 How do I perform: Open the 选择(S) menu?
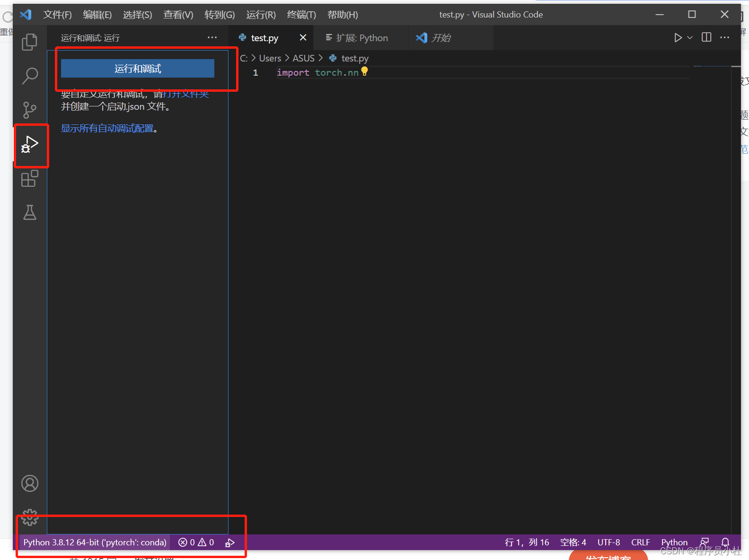[138, 15]
